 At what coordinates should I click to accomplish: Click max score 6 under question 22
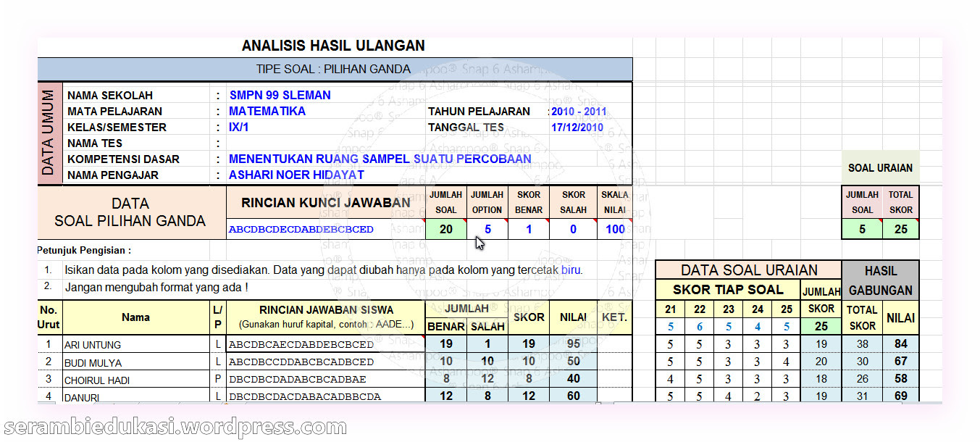[x=700, y=326]
